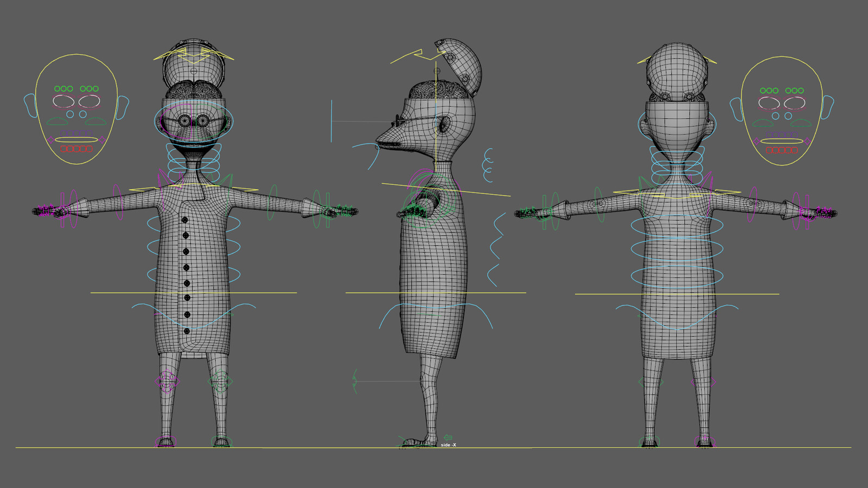Select yellow skull-lid arrow control in side view
This screenshot has height=488, width=868.
pyautogui.click(x=418, y=55)
